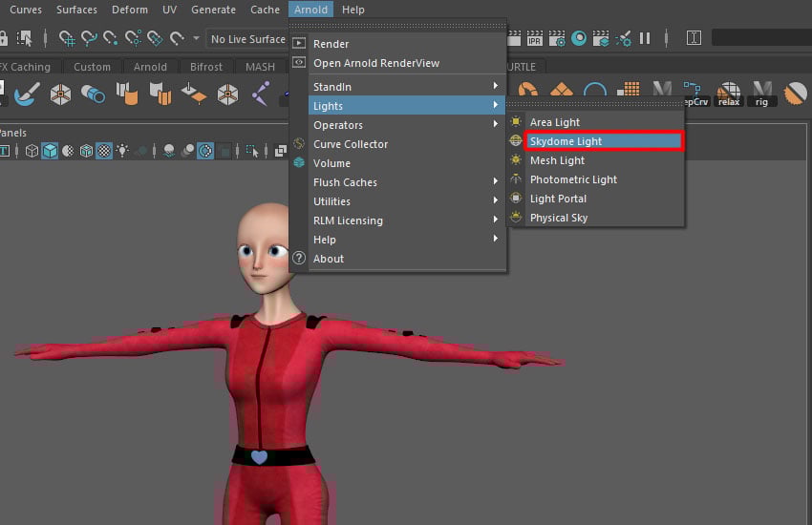Click the pause playback icon in toolbar
The image size is (812, 525).
645,39
